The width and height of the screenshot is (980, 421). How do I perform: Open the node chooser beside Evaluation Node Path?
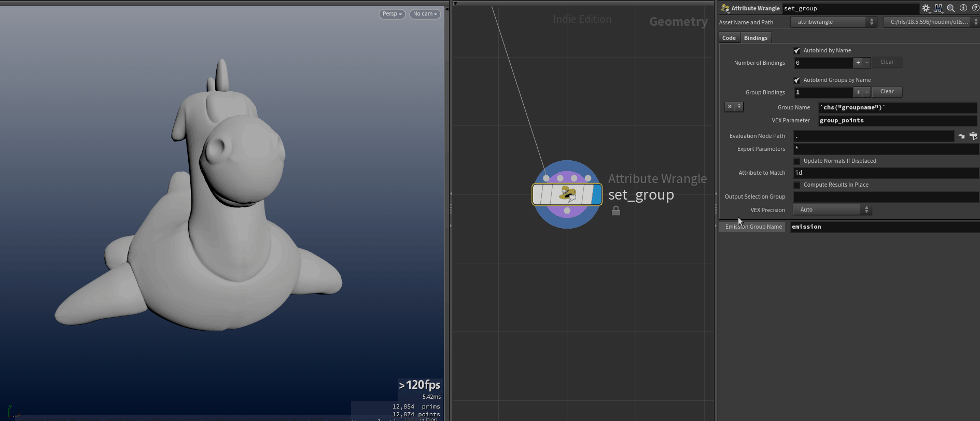pyautogui.click(x=973, y=136)
